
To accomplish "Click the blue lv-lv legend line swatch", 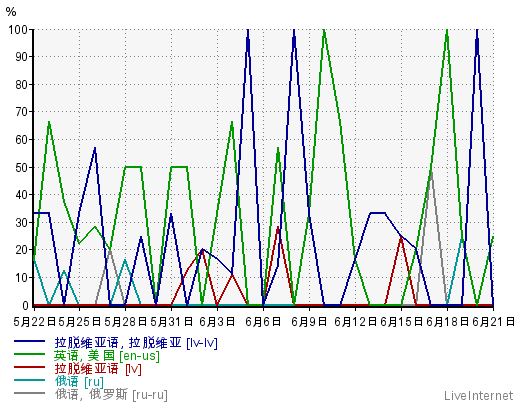I will [x=29, y=341].
